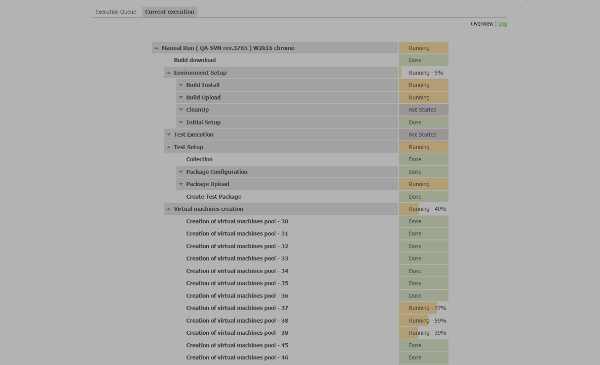Expand the Build Upload row

(181, 97)
